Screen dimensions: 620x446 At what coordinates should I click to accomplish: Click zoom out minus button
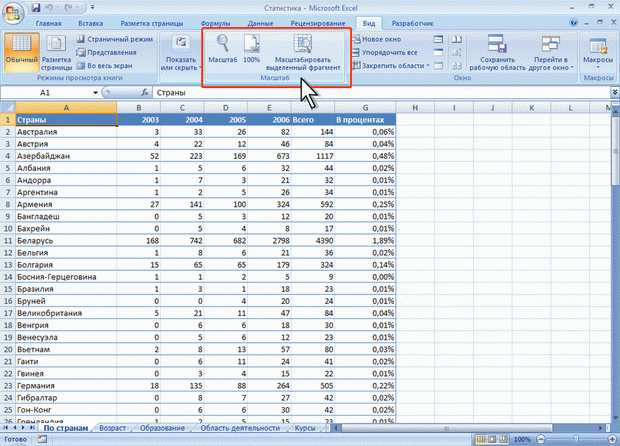541,439
